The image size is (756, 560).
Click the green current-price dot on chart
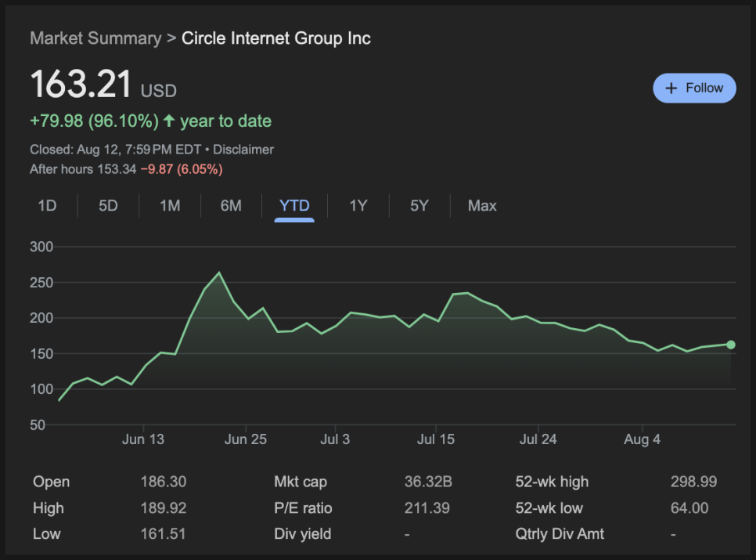point(731,345)
